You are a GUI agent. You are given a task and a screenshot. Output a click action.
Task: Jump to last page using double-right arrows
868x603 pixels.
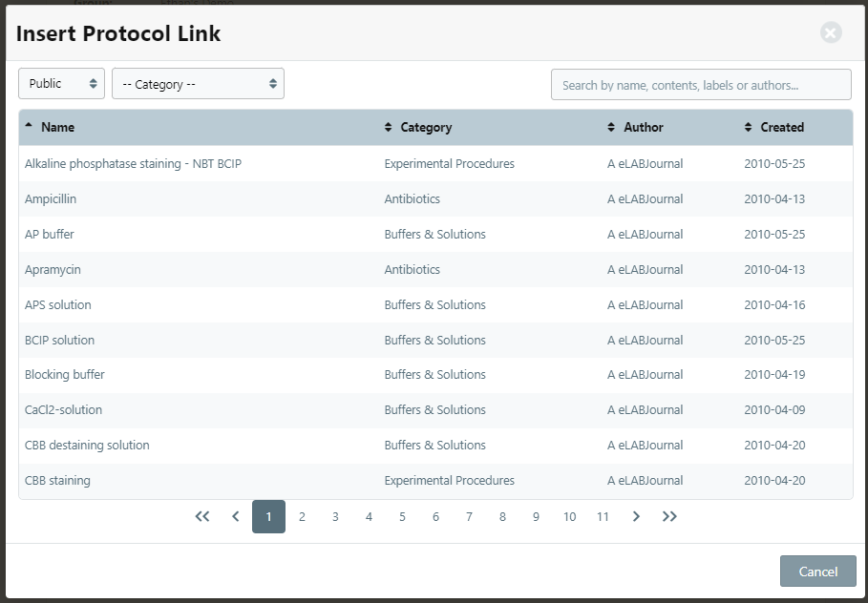tap(669, 516)
